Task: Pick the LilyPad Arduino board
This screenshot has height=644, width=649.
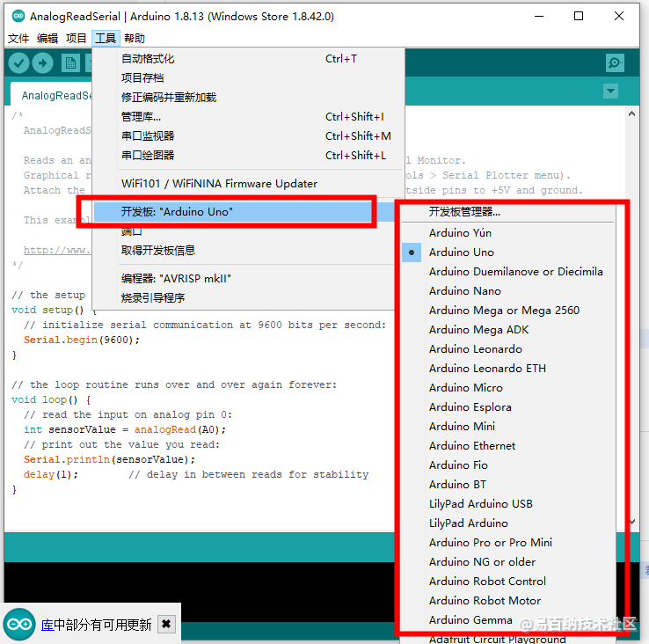Action: 508,523
